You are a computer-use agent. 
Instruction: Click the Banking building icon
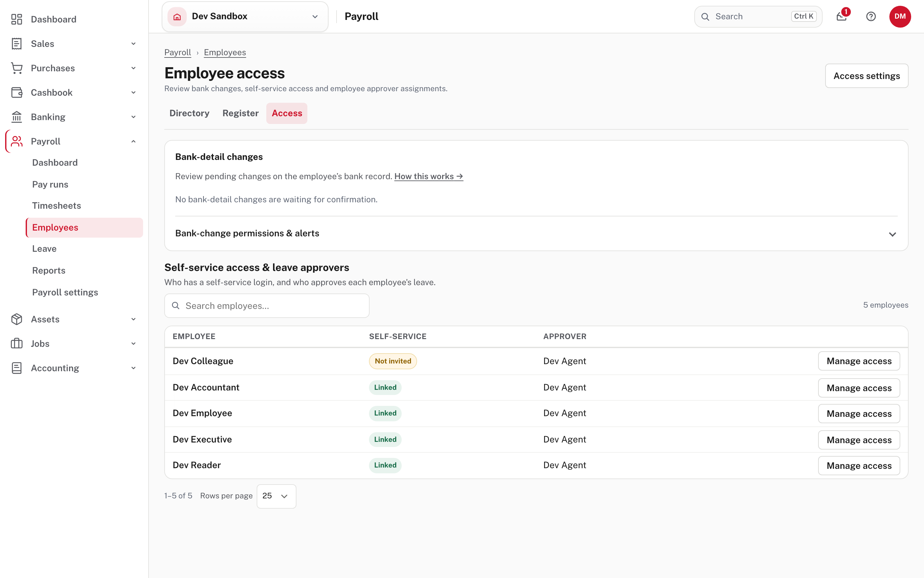click(x=16, y=117)
